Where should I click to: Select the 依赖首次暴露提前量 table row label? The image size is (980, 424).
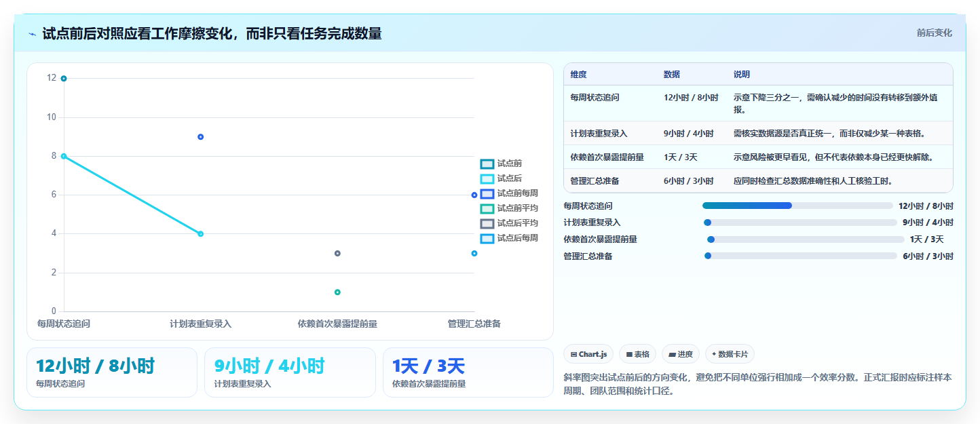pyautogui.click(x=607, y=157)
